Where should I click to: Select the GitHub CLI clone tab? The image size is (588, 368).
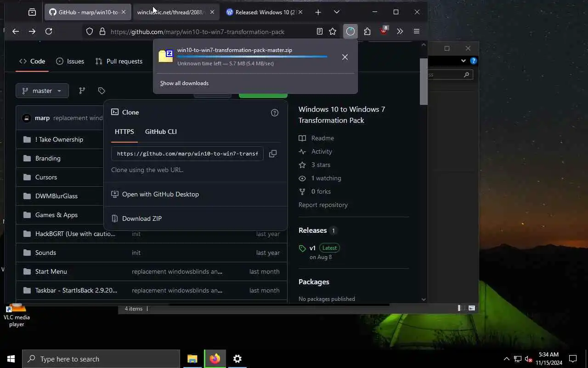161,132
